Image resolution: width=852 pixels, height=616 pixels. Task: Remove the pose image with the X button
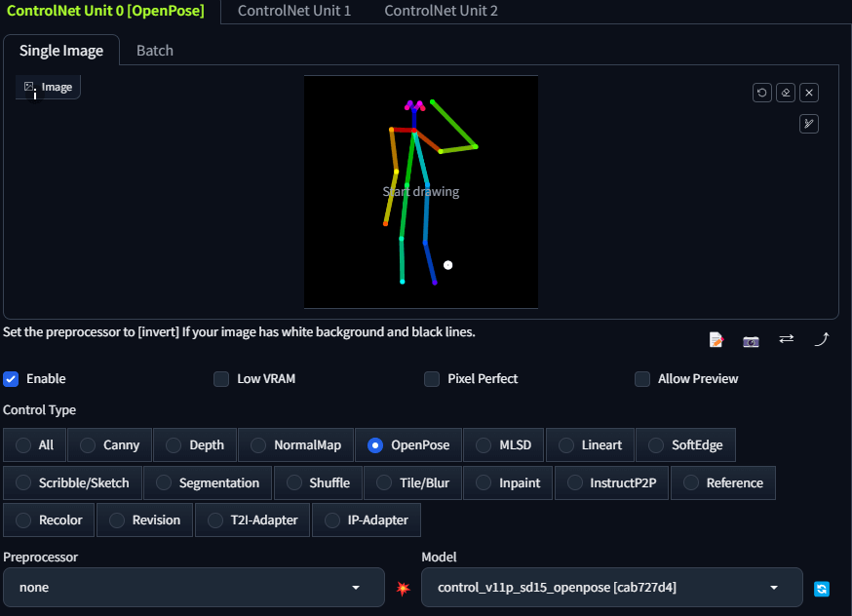(808, 92)
